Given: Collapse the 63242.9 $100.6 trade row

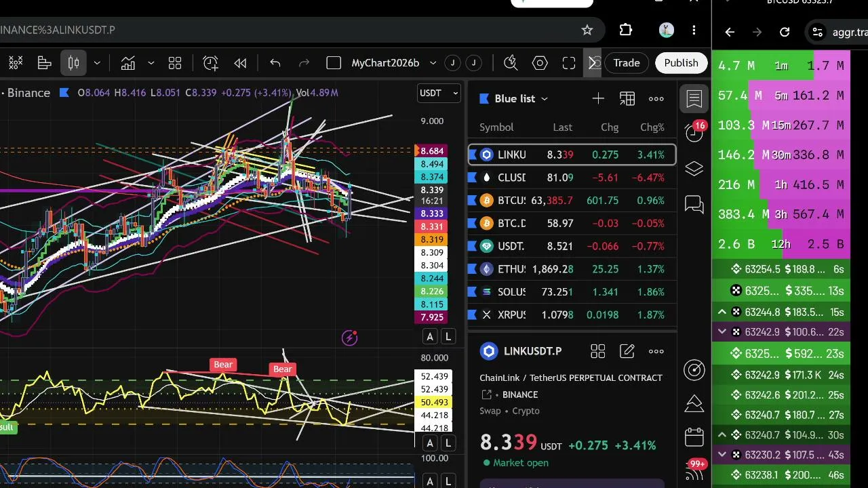Looking at the screenshot, I should pos(722,332).
